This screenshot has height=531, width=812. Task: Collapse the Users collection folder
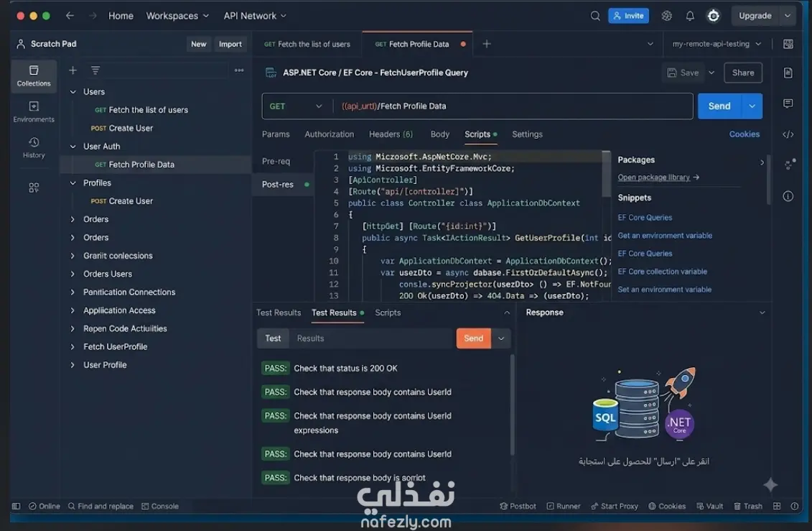(x=73, y=92)
